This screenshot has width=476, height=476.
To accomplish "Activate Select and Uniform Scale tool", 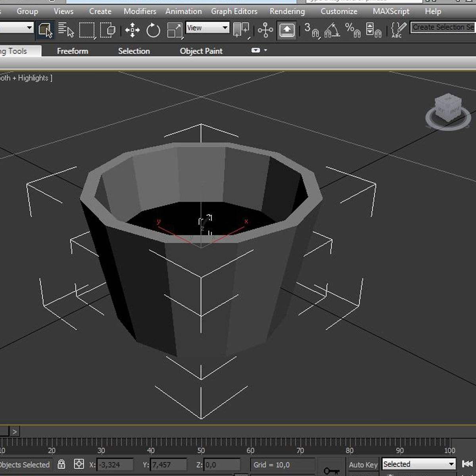I will (175, 30).
